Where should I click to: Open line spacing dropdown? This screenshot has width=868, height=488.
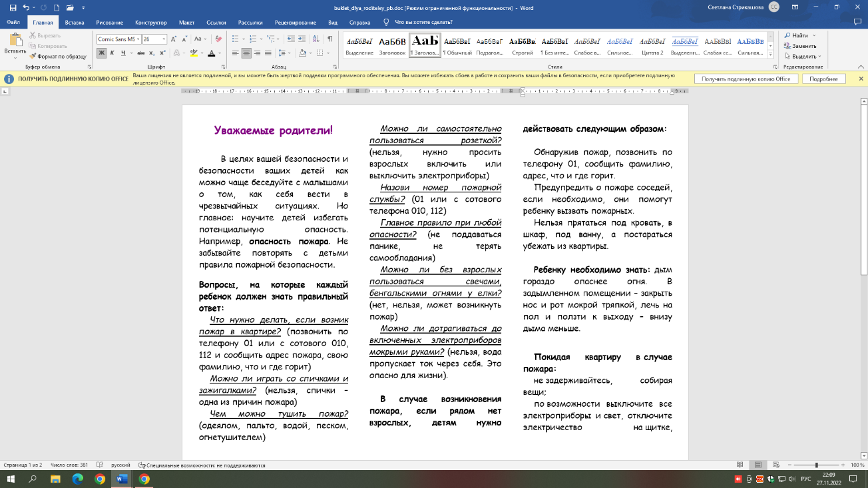[286, 53]
